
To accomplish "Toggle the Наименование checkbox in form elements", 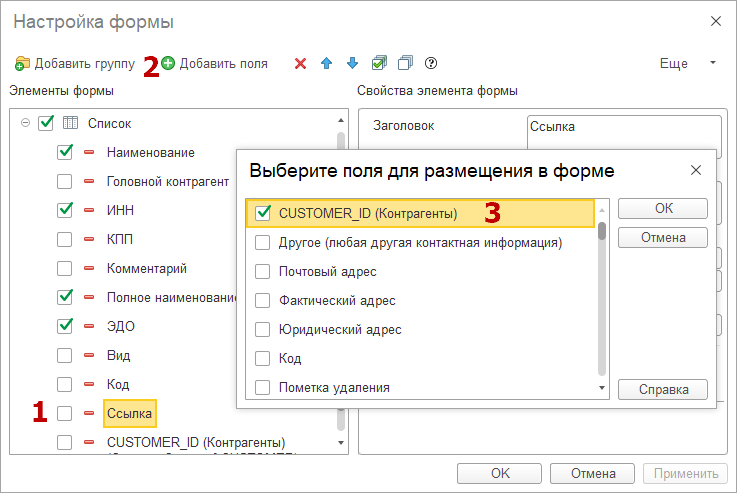I will [x=65, y=152].
